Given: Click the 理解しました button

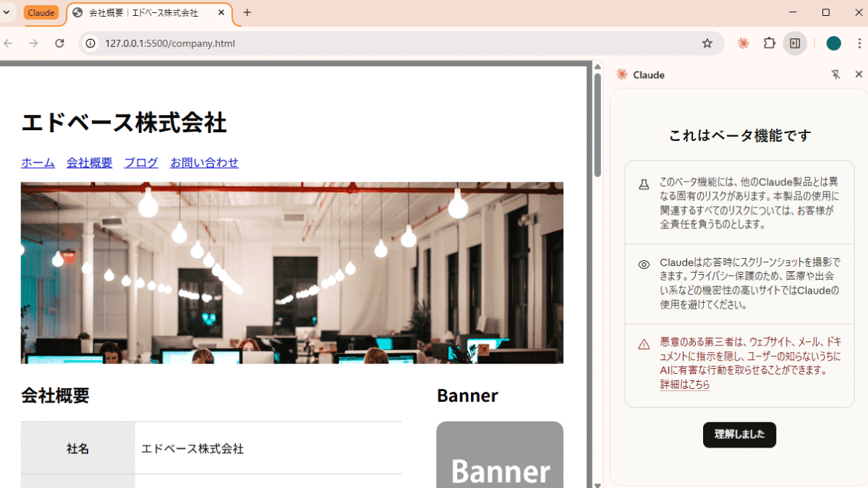Looking at the screenshot, I should click(739, 435).
